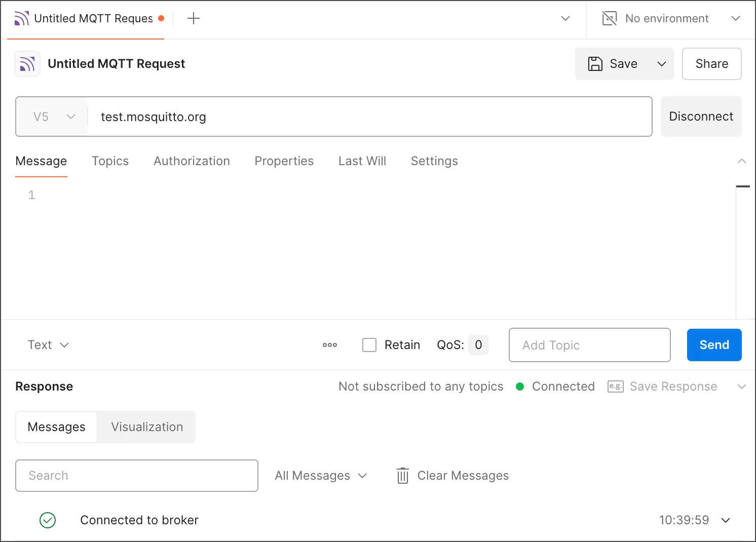756x542 pixels.
Task: Click the Save button
Action: pos(613,64)
